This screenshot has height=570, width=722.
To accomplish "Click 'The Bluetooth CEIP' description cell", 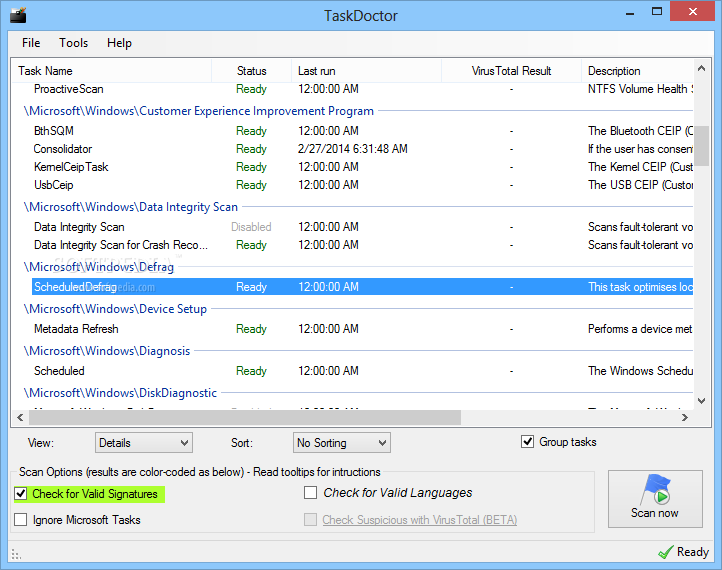I will pos(640,131).
